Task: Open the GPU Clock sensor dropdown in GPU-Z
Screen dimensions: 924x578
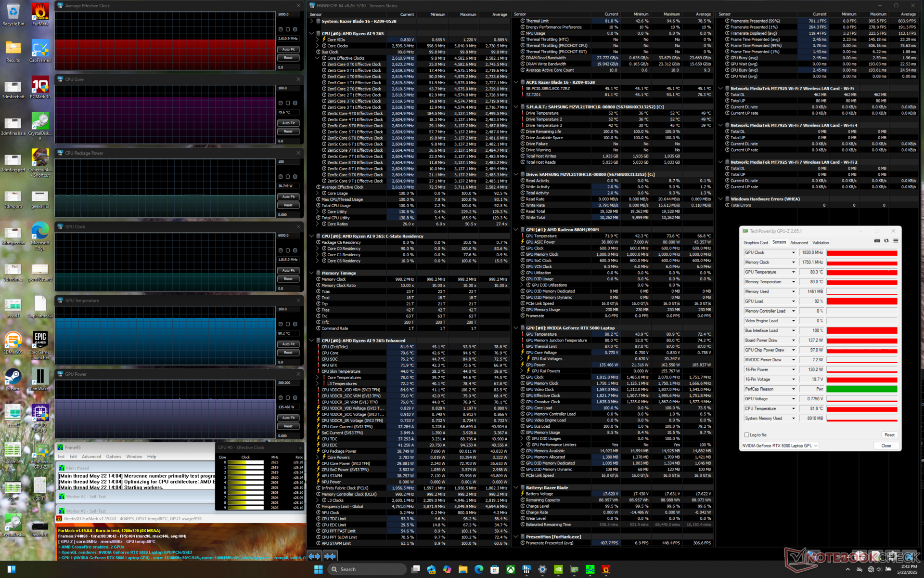Action: (794, 253)
